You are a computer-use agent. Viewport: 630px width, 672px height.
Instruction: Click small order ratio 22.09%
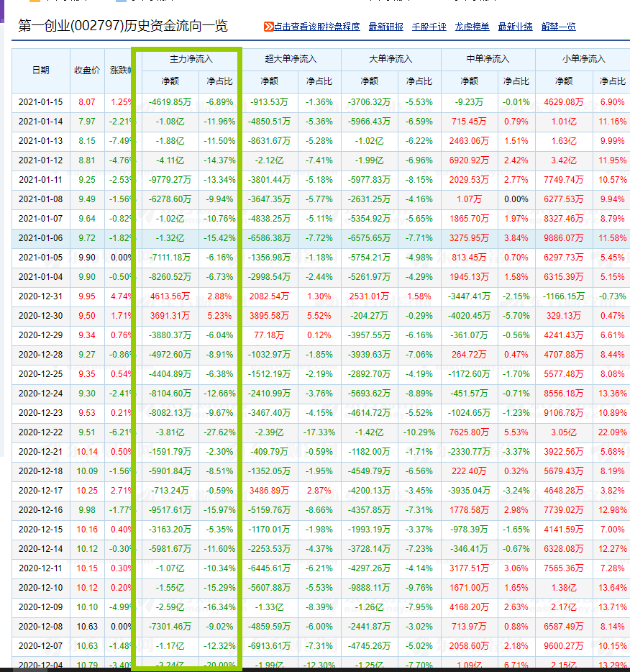(x=613, y=432)
